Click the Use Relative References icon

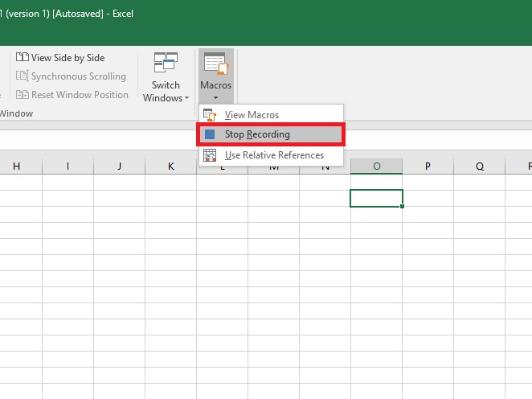(210, 155)
